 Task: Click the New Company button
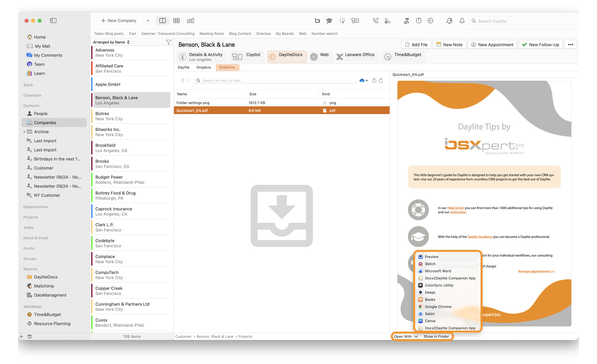click(x=118, y=21)
